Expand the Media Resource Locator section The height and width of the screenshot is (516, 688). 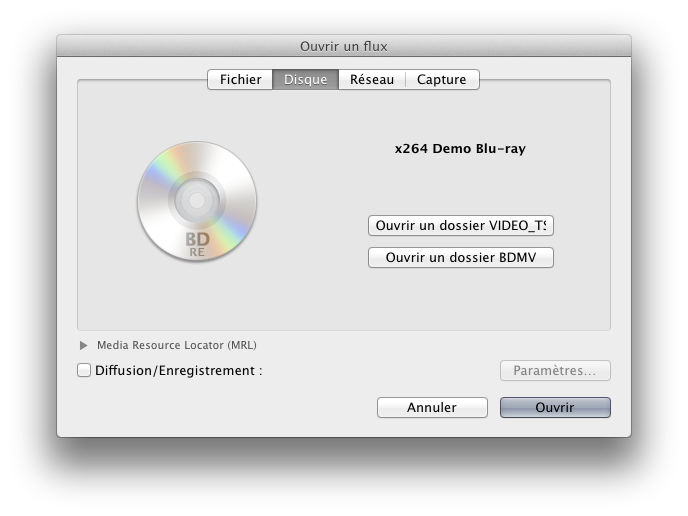(x=84, y=345)
